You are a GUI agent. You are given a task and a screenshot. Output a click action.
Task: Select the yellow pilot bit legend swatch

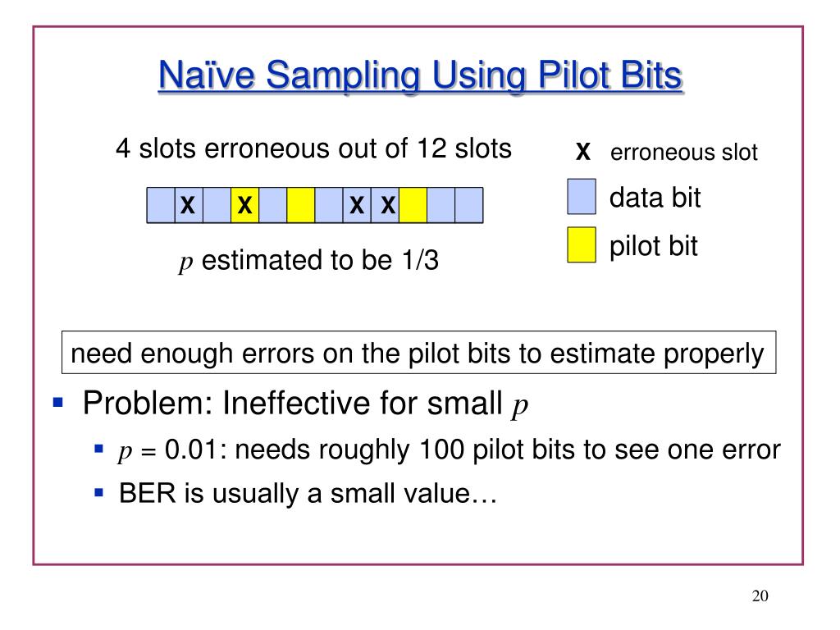tap(582, 244)
